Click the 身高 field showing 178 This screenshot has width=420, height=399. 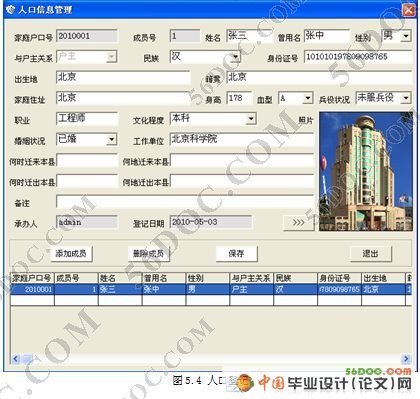pyautogui.click(x=239, y=98)
